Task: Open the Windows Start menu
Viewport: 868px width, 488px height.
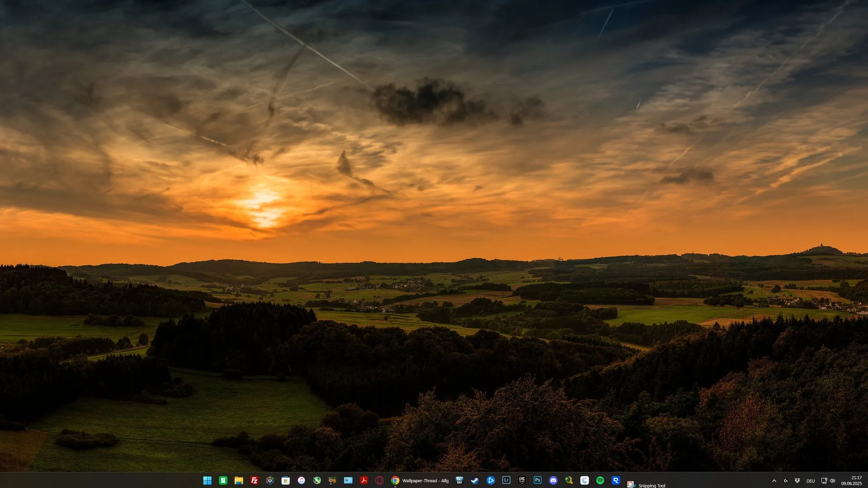Action: point(208,480)
